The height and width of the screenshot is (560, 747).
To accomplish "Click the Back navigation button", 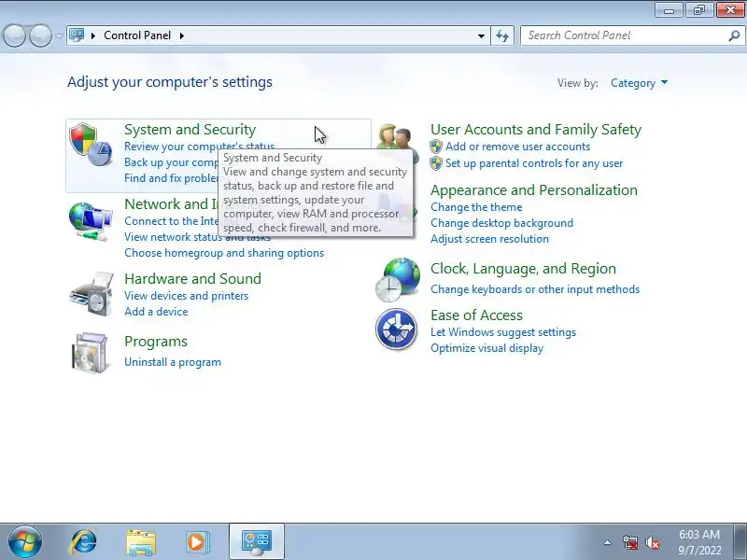I will pos(14,35).
